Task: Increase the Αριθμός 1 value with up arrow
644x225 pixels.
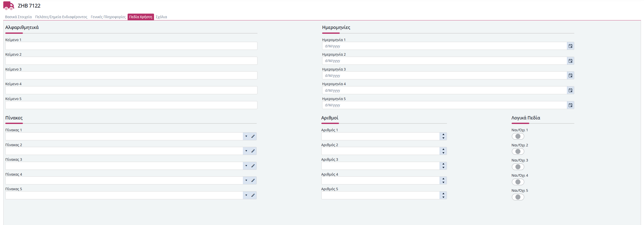Action: coord(443,135)
